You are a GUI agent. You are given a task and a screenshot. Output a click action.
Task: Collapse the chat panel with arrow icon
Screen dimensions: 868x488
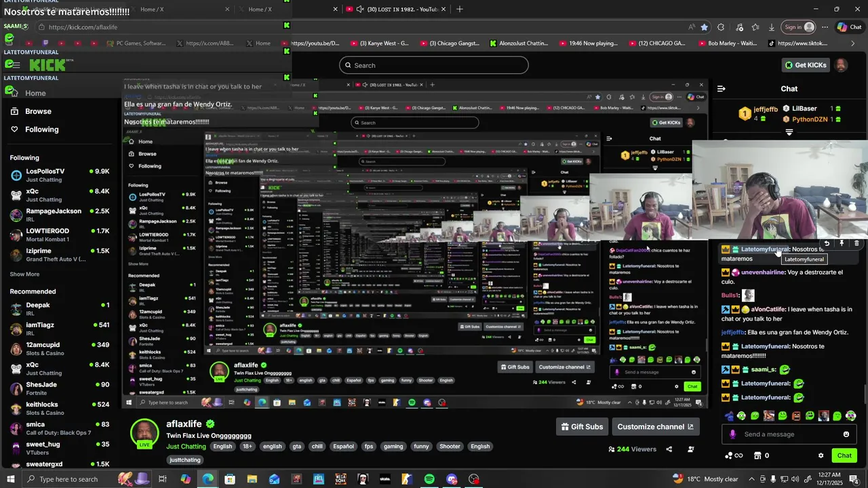(x=722, y=89)
